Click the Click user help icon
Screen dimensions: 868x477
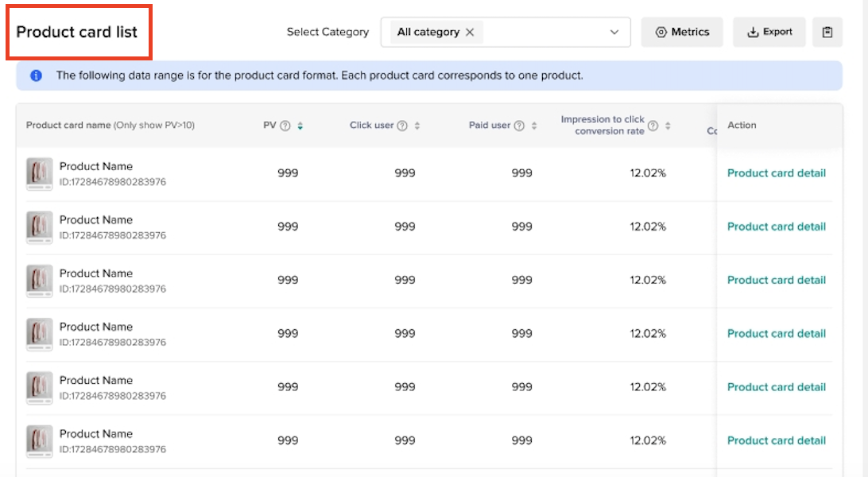click(x=402, y=126)
